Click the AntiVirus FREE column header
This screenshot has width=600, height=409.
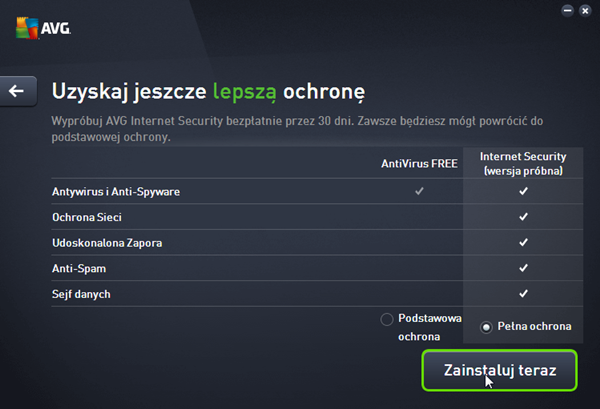418,164
